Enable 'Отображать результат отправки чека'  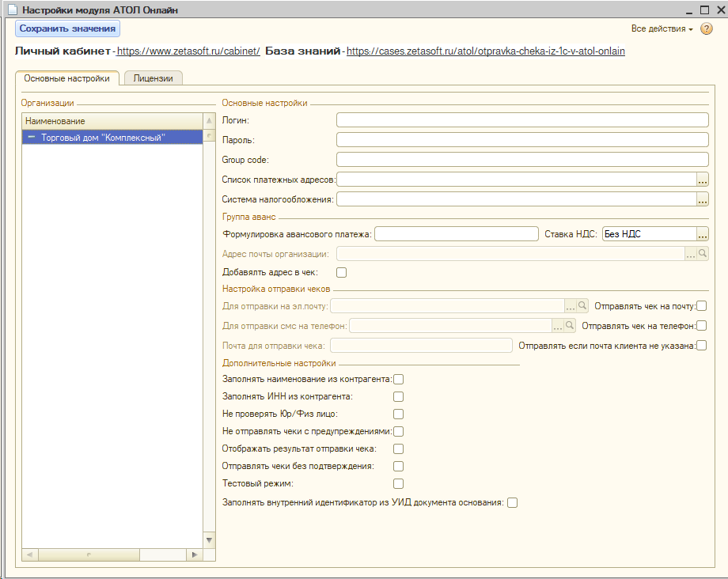tap(398, 448)
